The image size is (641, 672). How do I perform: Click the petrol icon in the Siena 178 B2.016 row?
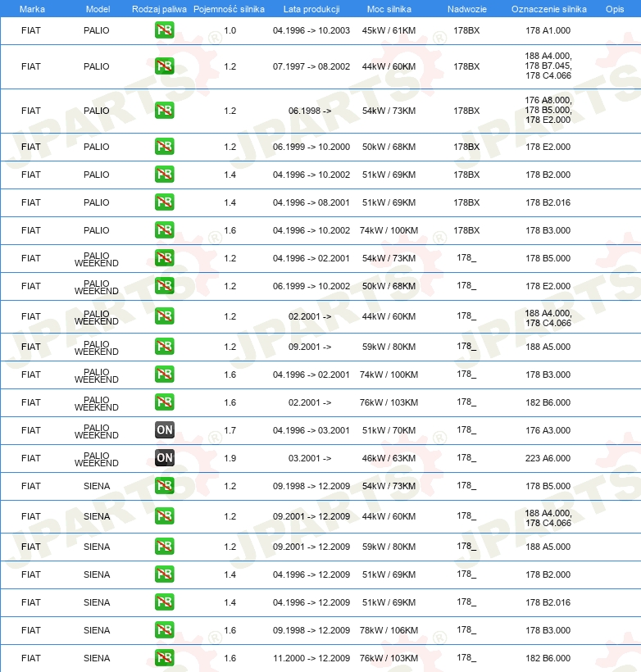164,602
